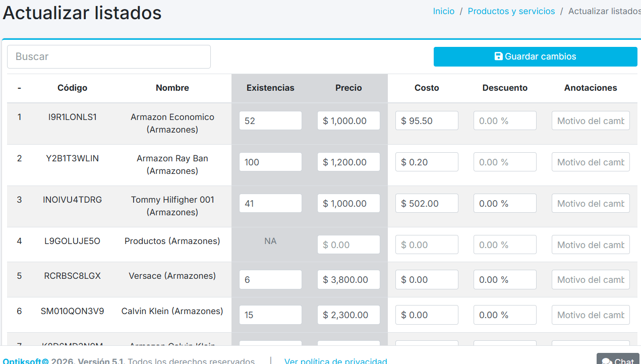The height and width of the screenshot is (364, 641).
Task: Open the Ver política de privacidad link
Action: (x=335, y=360)
